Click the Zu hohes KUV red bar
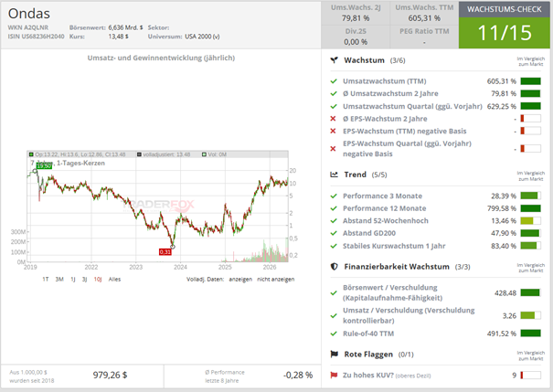 (530, 375)
